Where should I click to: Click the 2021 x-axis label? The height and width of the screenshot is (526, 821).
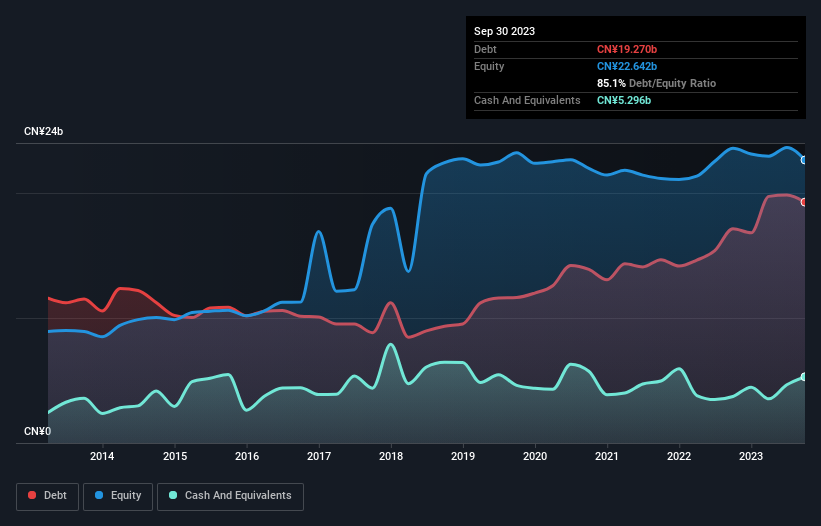pos(607,456)
